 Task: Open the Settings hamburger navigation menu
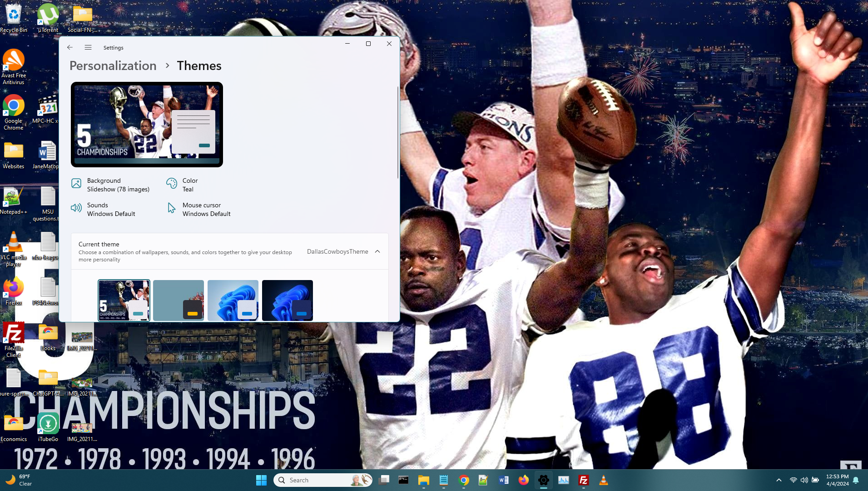pyautogui.click(x=88, y=47)
